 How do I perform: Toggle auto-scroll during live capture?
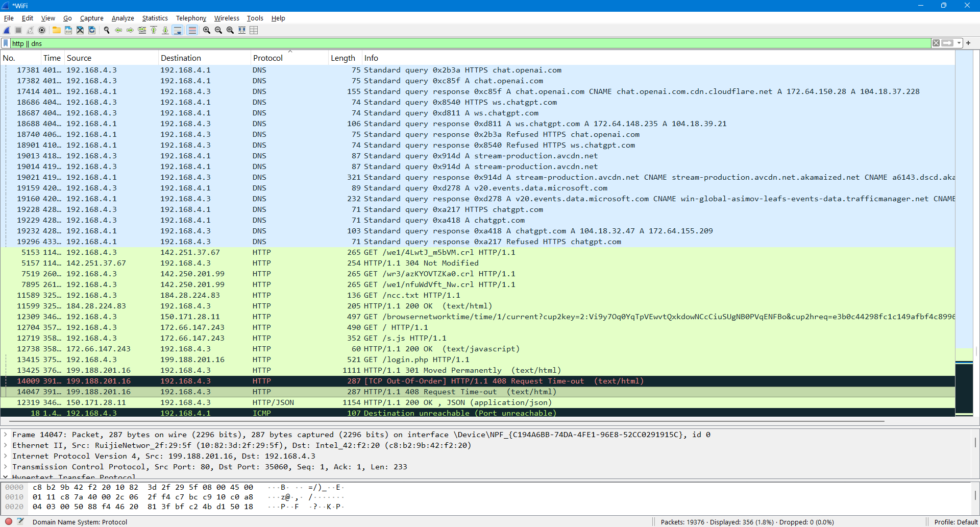pos(178,30)
